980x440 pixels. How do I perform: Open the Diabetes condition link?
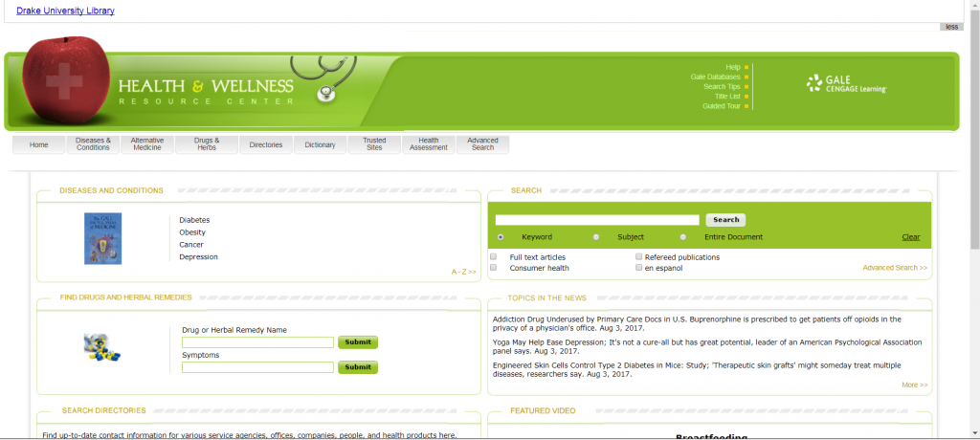pyautogui.click(x=194, y=220)
